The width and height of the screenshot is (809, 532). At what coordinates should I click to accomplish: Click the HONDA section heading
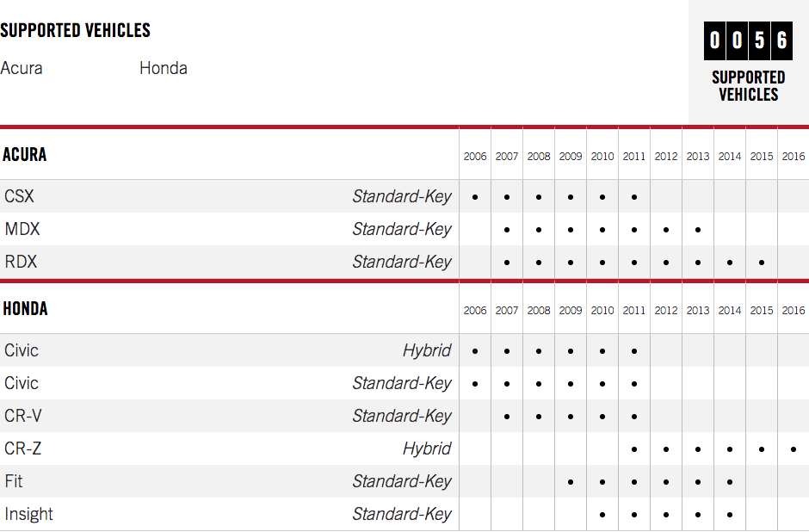[25, 308]
